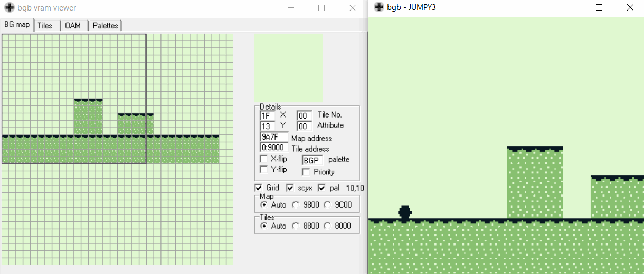Image resolution: width=644 pixels, height=274 pixels.
Task: Click the small raised platform in the BG map
Action: pyautogui.click(x=135, y=124)
